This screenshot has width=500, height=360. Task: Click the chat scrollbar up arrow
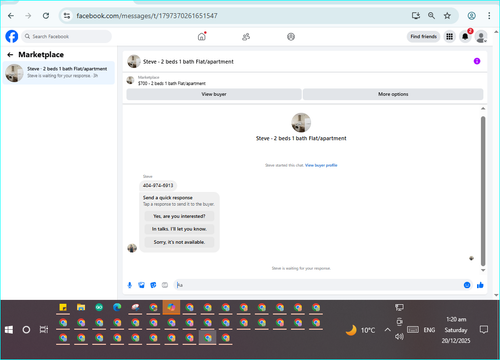483,109
